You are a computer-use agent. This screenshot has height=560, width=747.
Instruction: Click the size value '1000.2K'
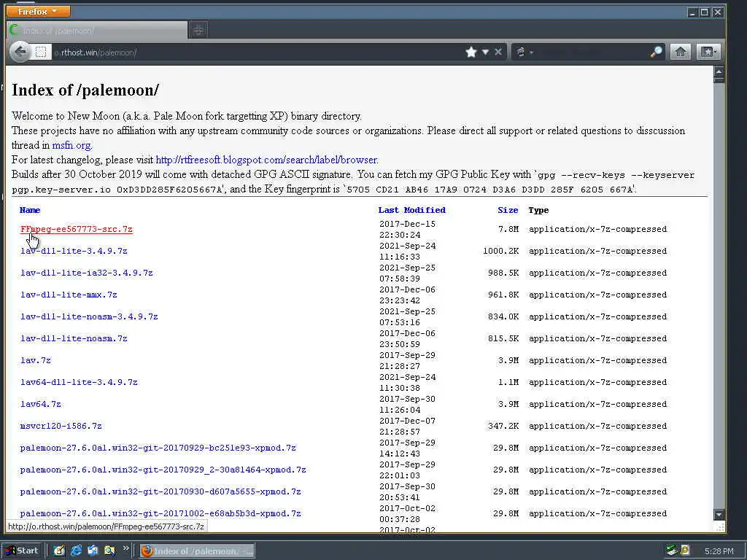(500, 251)
